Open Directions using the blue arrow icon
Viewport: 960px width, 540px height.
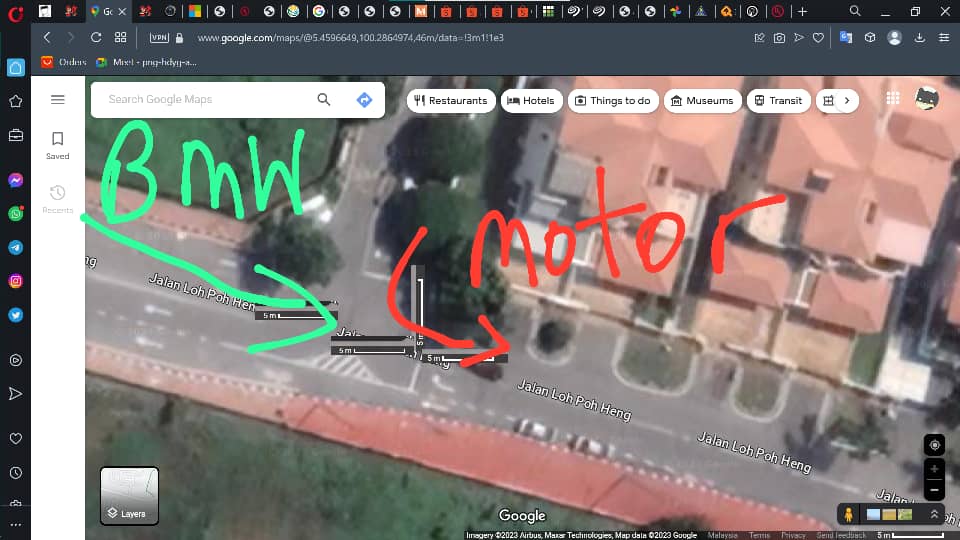pos(364,100)
